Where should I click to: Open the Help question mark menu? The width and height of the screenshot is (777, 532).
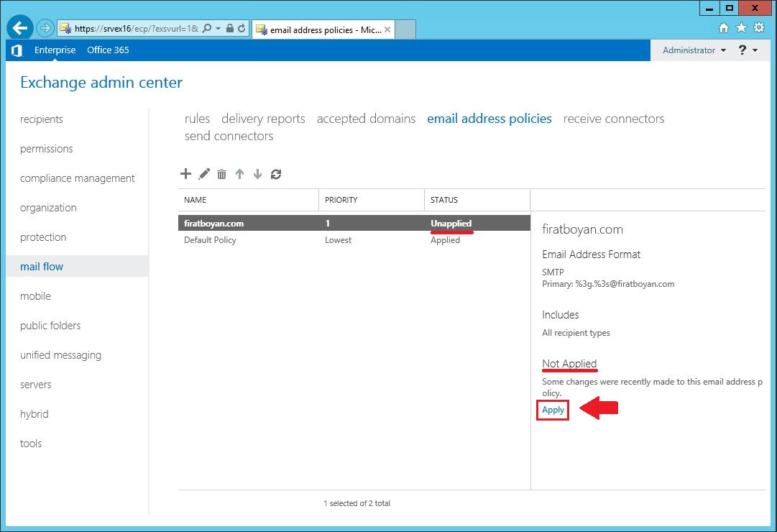tap(748, 50)
